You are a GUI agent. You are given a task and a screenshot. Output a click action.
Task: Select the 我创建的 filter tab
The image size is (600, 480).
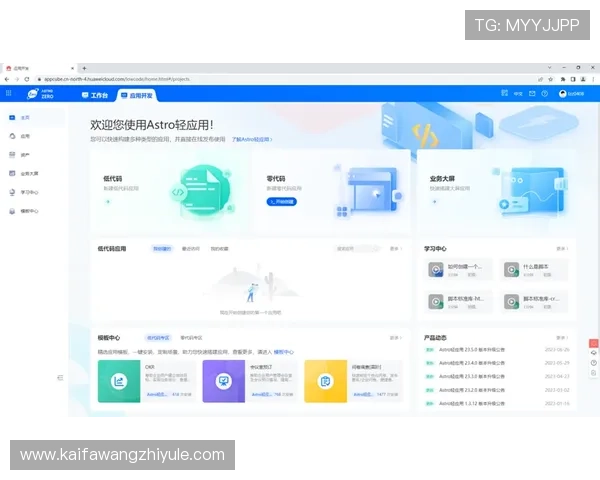pyautogui.click(x=162, y=249)
